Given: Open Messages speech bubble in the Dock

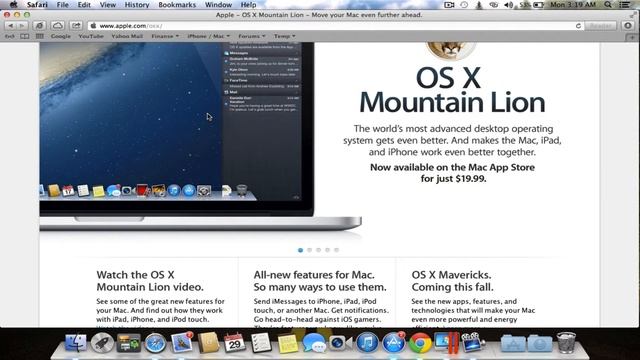Looking at the screenshot, I should 314,343.
